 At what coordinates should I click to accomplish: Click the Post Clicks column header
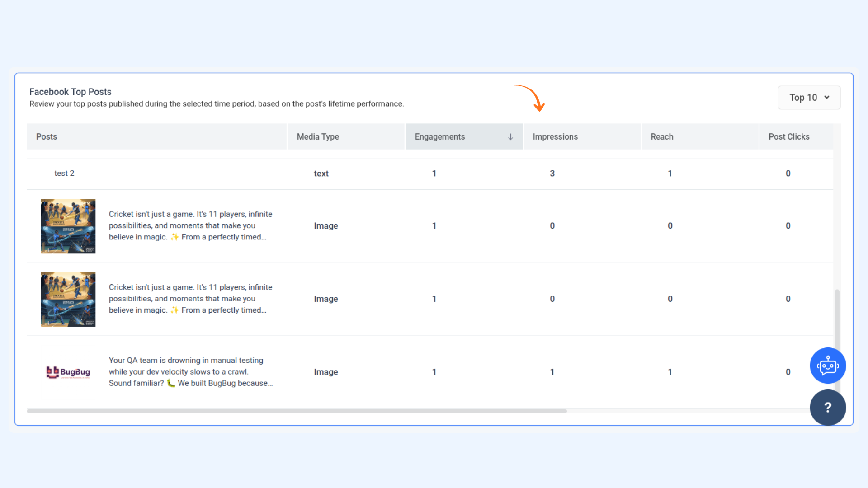pyautogui.click(x=788, y=137)
